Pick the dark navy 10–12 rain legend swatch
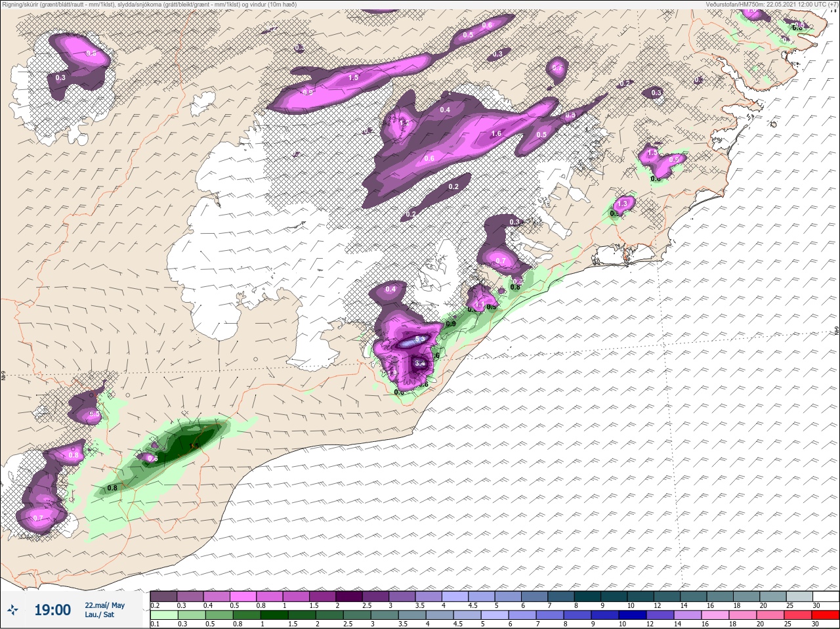Viewport: 840px width, 629px height. click(x=634, y=615)
